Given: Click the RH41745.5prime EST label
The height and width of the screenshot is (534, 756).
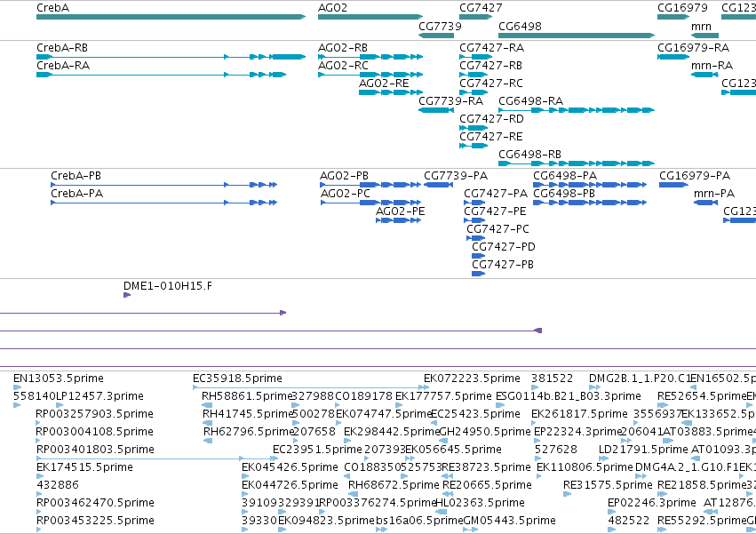Looking at the screenshot, I should pyautogui.click(x=248, y=414).
